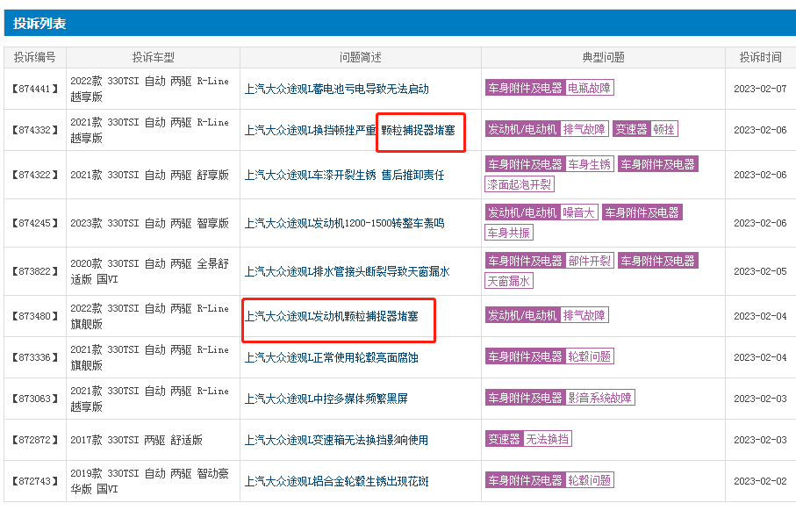Click the 投诉车型 column header
Viewport: 796px width, 532px height.
[x=153, y=57]
